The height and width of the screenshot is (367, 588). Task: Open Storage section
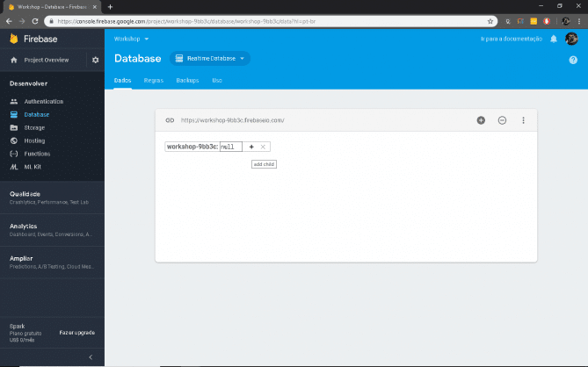click(34, 127)
